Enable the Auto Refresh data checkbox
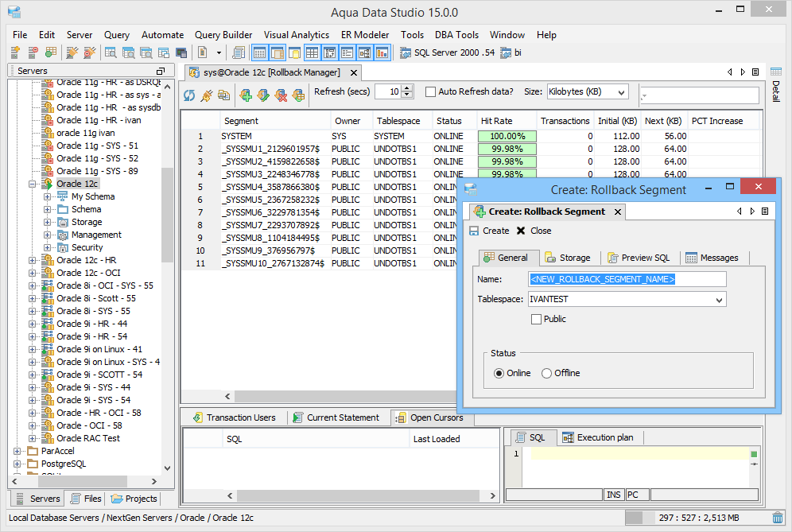Screen dimensions: 792x532 pyautogui.click(x=430, y=92)
